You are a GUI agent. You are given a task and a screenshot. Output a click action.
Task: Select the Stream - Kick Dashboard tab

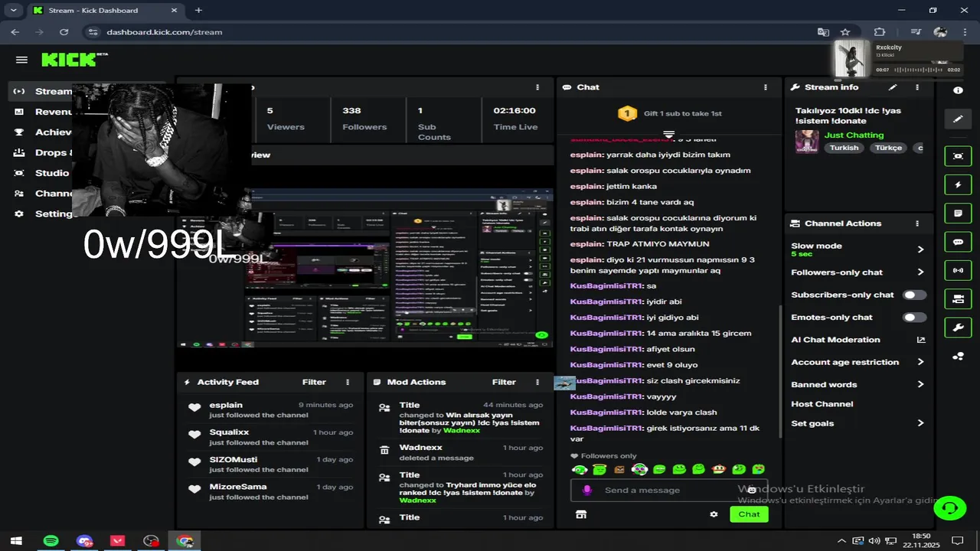[x=106, y=11]
